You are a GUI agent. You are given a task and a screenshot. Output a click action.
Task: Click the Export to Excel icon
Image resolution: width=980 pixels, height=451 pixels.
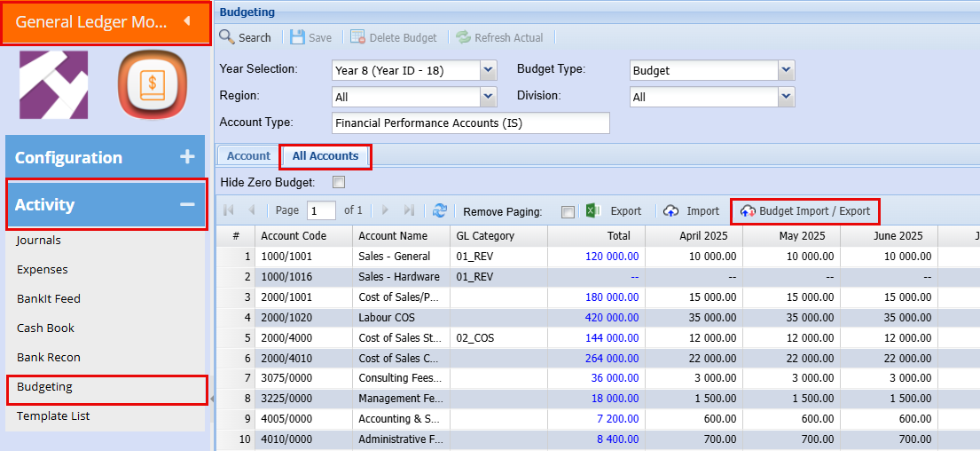click(594, 211)
